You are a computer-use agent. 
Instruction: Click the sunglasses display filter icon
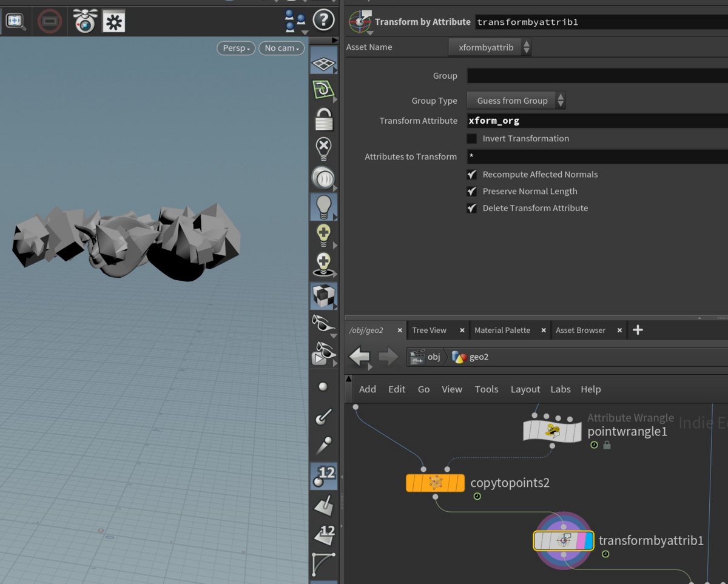click(323, 324)
